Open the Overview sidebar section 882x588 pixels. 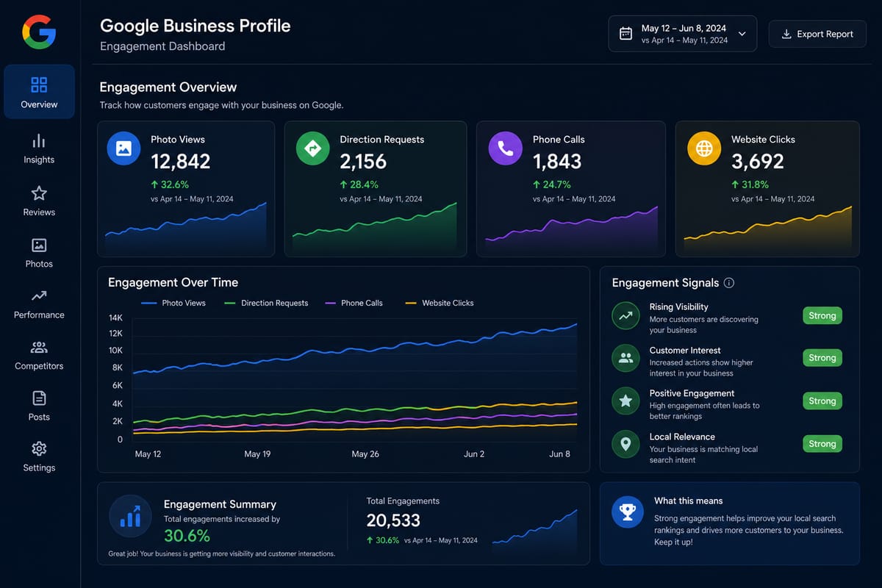[39, 92]
